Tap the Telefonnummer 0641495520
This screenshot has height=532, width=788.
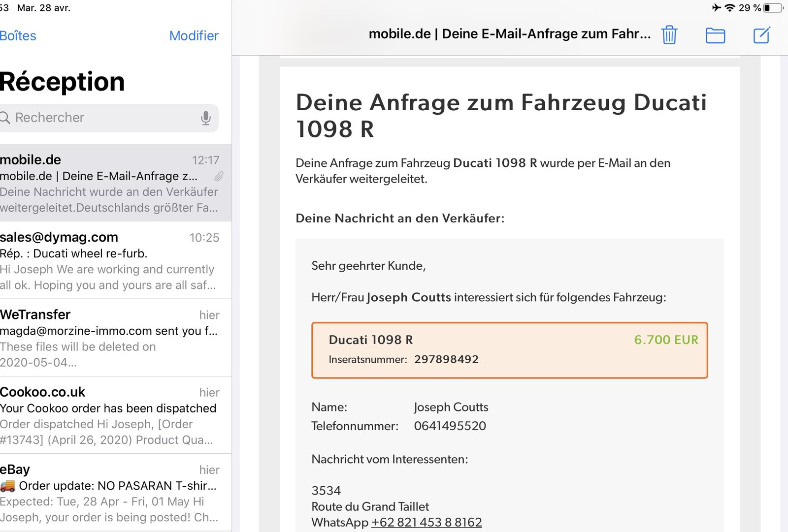(x=450, y=426)
